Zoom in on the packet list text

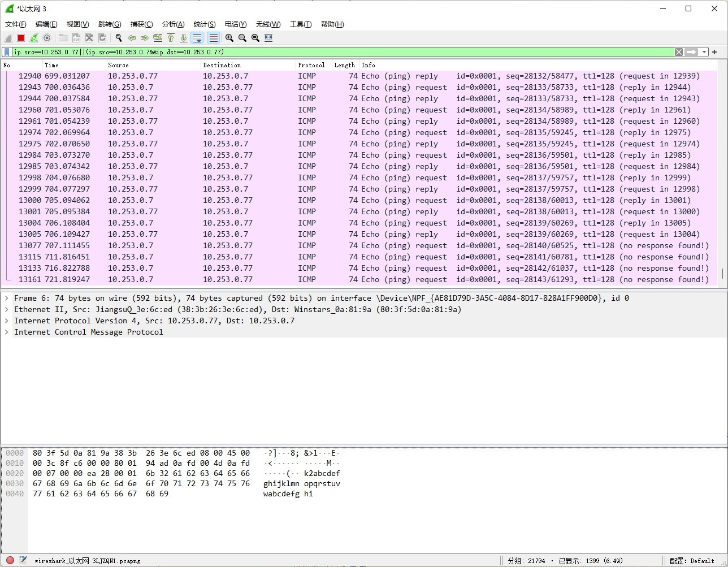229,38
